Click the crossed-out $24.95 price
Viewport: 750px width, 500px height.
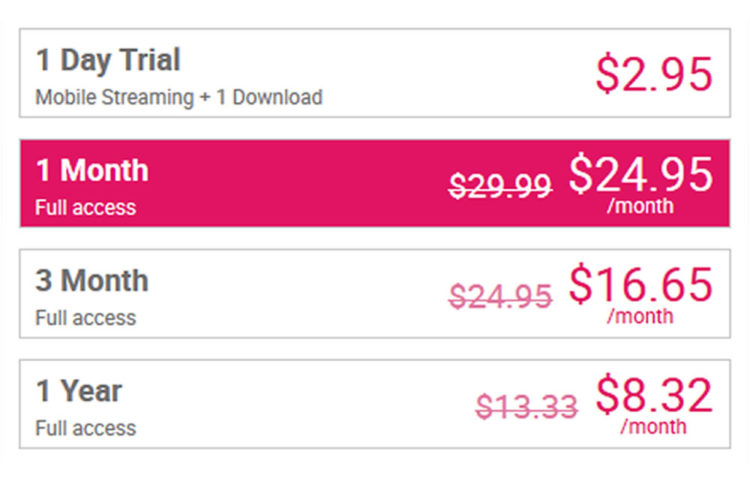(x=500, y=296)
